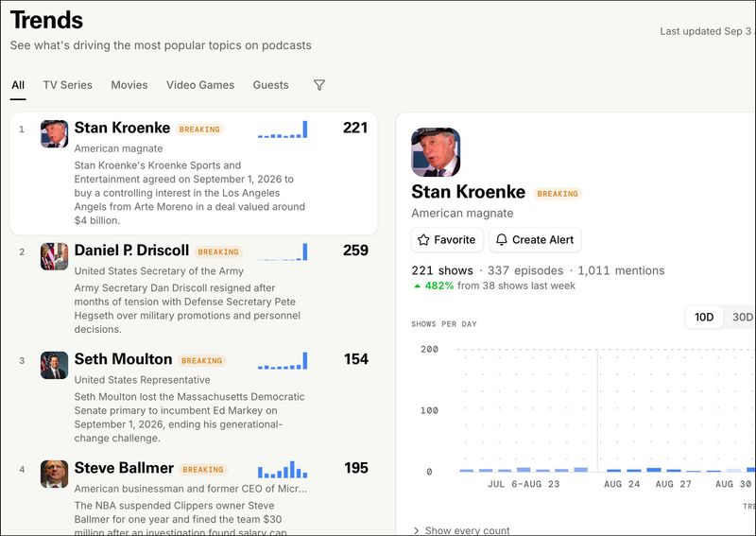Click Seth Moulton's sparkline chart
This screenshot has width=756, height=536.
point(283,360)
